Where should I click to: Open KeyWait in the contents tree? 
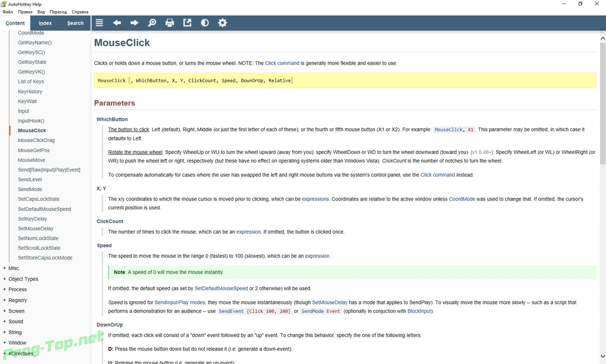click(x=27, y=101)
